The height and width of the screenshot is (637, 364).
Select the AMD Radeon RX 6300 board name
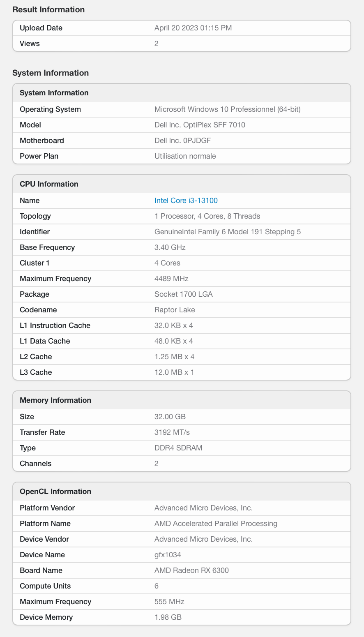coord(191,570)
